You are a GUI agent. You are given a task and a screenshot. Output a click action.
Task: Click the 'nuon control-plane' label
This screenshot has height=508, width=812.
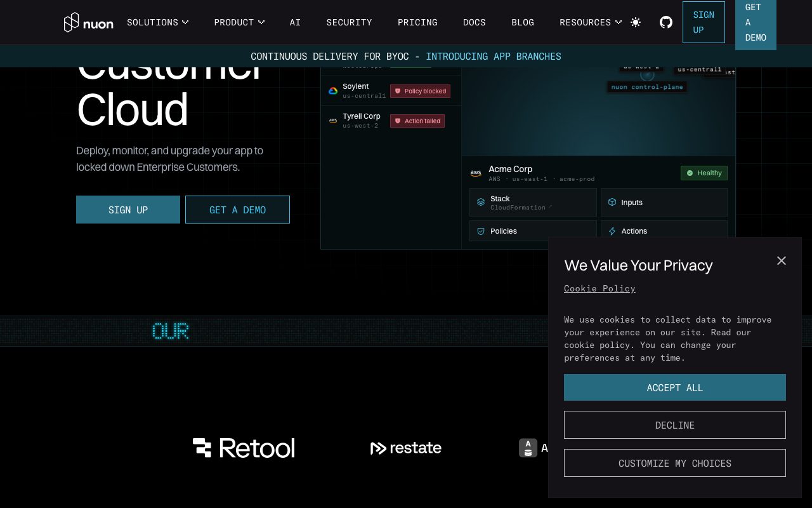click(x=647, y=87)
